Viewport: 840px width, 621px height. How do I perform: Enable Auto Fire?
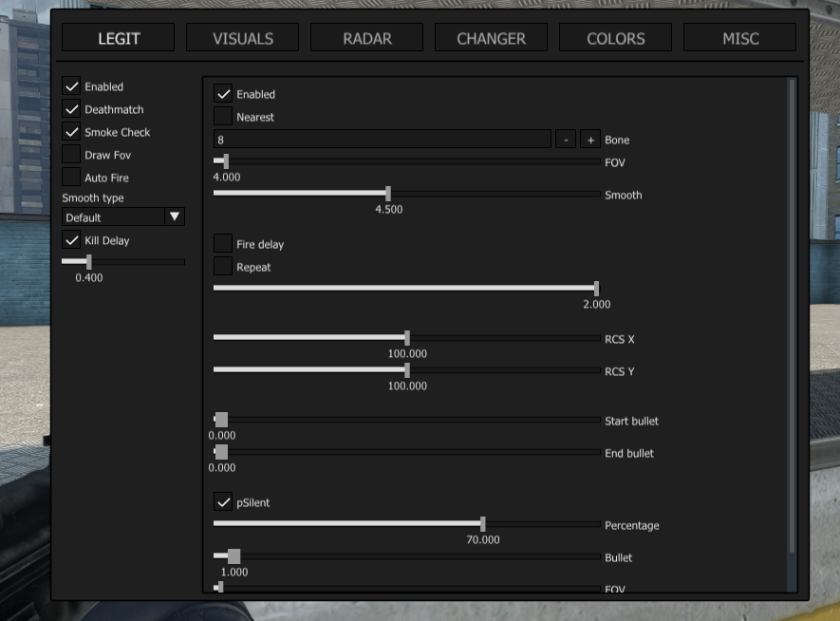(x=72, y=178)
